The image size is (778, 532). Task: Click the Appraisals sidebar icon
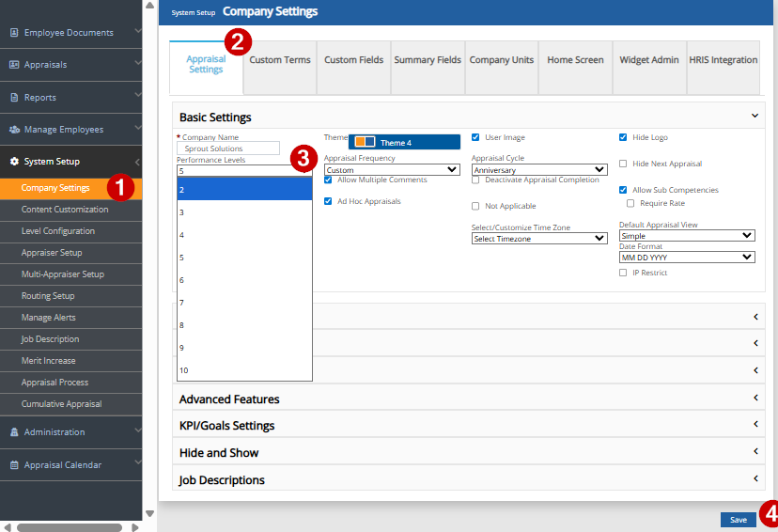click(x=14, y=65)
